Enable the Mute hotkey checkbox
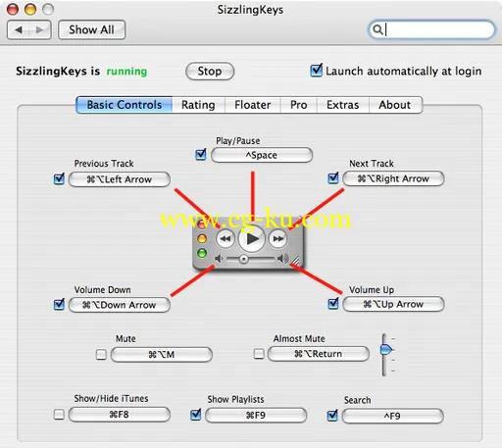 pos(101,354)
